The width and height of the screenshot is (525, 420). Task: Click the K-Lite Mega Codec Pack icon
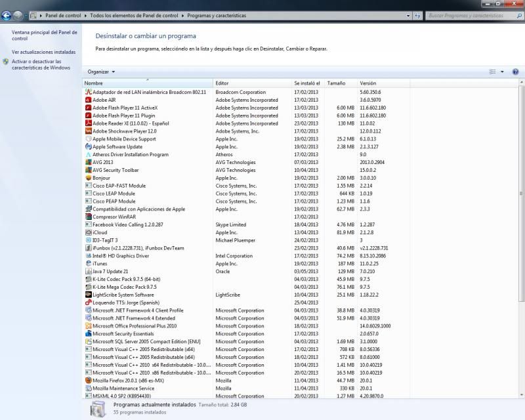click(89, 287)
